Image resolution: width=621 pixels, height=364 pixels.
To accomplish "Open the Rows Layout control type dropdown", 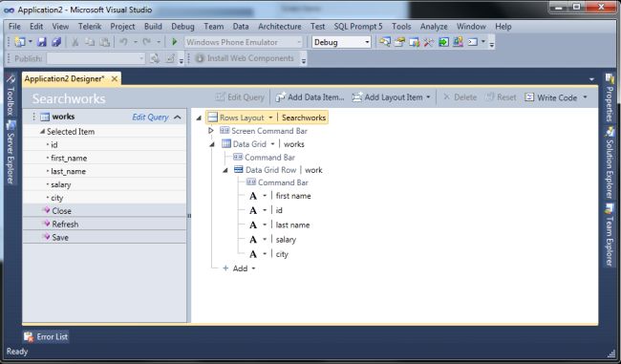I will (x=270, y=118).
